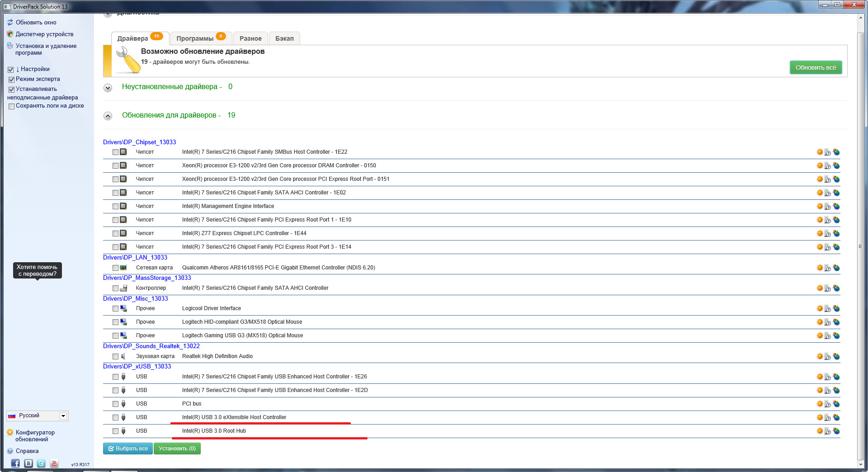Click the gear icon beside Конфигуратор обновлений

click(10, 433)
